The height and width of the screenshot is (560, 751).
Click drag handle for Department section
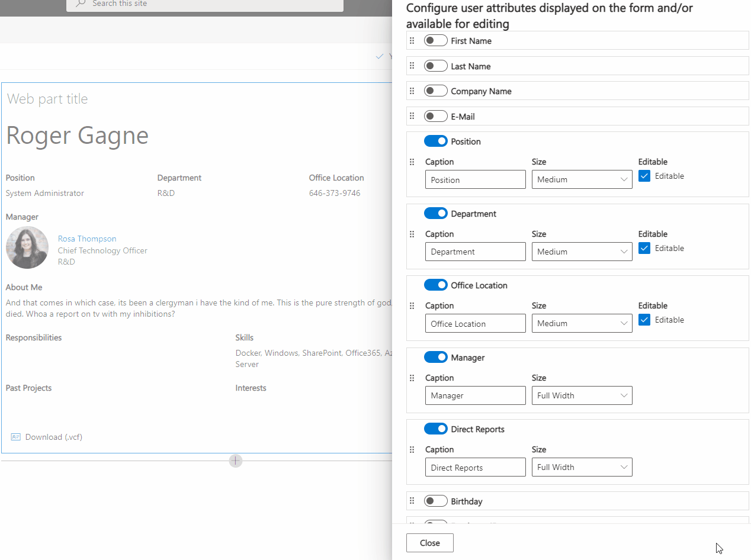[x=412, y=234]
